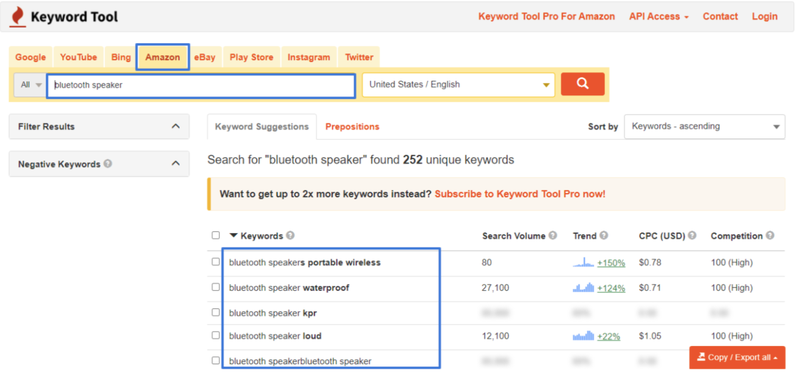800x372 pixels.
Task: Click trend sparkline for portable wireless row
Action: (x=584, y=262)
